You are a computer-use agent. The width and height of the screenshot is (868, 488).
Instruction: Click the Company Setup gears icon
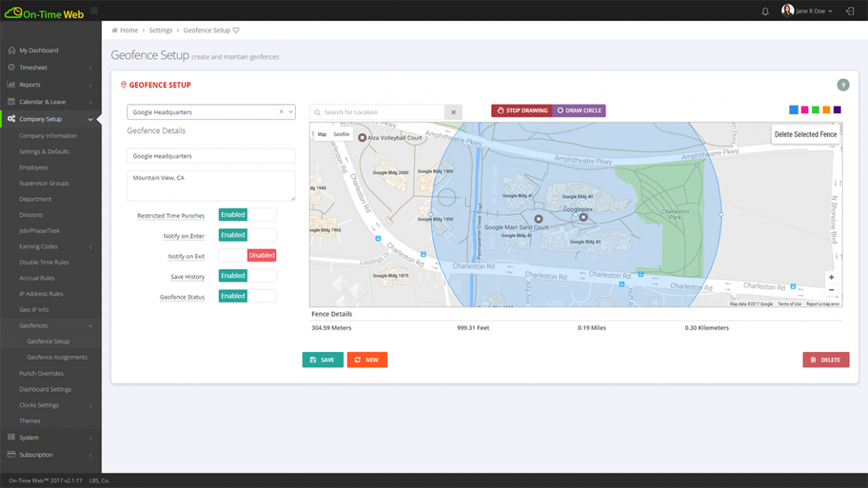tap(12, 119)
